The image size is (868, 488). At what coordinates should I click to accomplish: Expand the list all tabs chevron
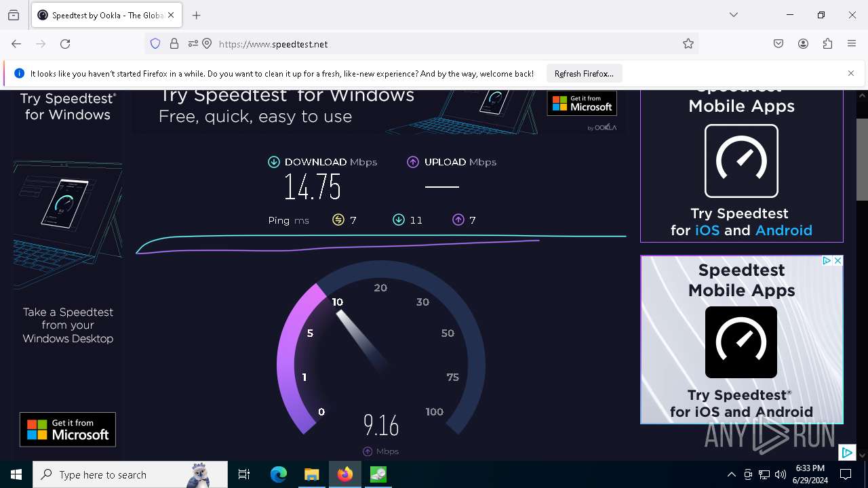click(x=734, y=15)
